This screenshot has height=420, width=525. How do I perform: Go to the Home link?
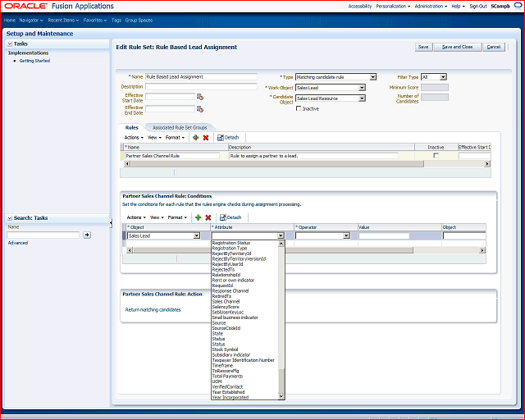point(10,20)
